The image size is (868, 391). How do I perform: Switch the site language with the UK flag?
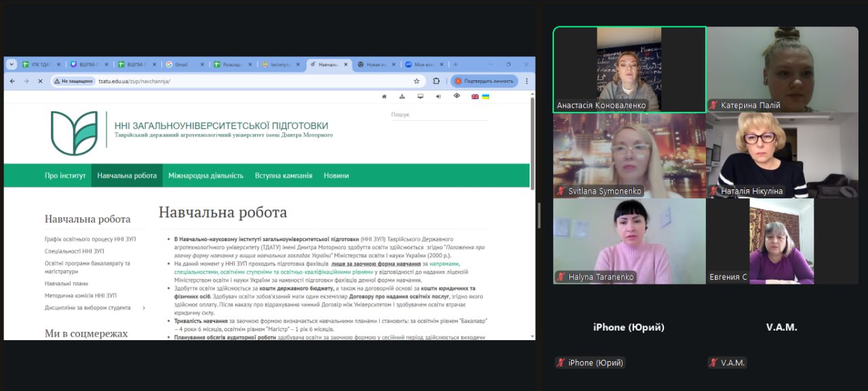475,96
